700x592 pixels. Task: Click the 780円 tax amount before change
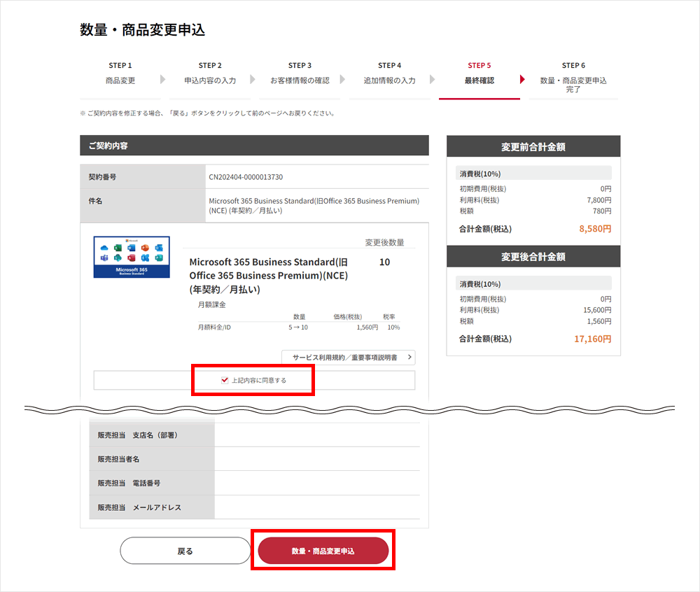(602, 211)
